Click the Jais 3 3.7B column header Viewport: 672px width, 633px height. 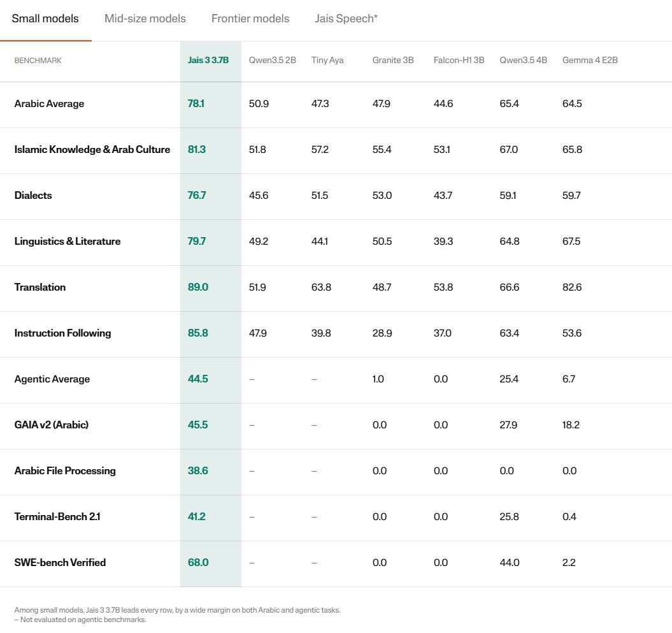tap(208, 60)
